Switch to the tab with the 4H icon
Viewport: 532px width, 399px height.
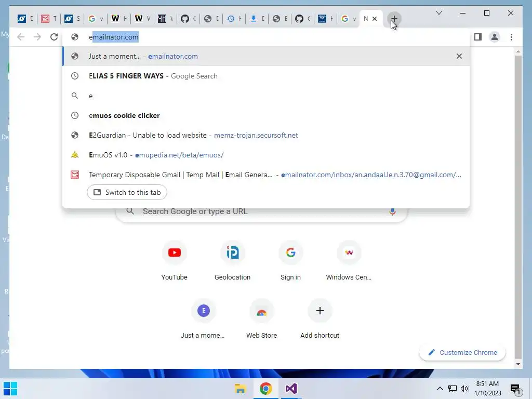166,19
